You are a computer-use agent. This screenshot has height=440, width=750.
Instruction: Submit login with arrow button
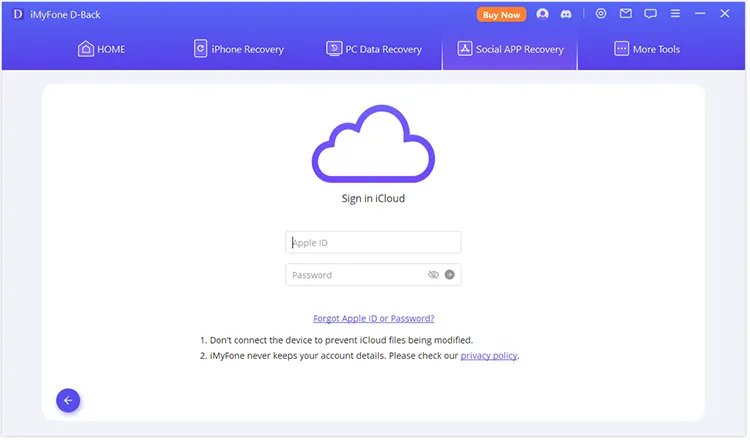[450, 275]
